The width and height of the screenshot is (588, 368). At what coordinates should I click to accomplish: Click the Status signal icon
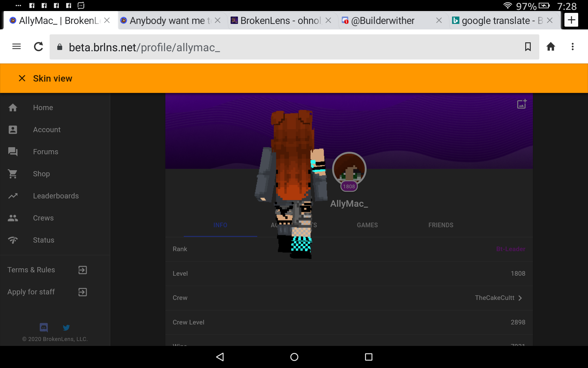[x=13, y=240]
